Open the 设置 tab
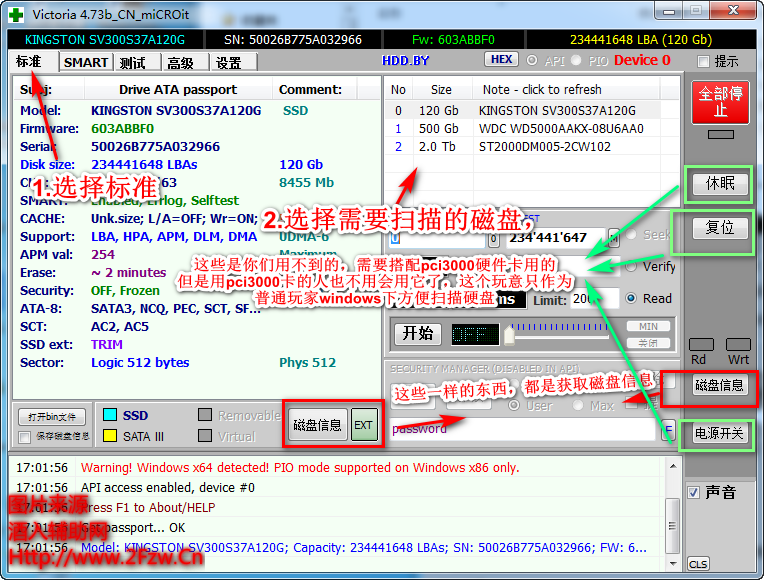764x580 pixels. point(233,62)
